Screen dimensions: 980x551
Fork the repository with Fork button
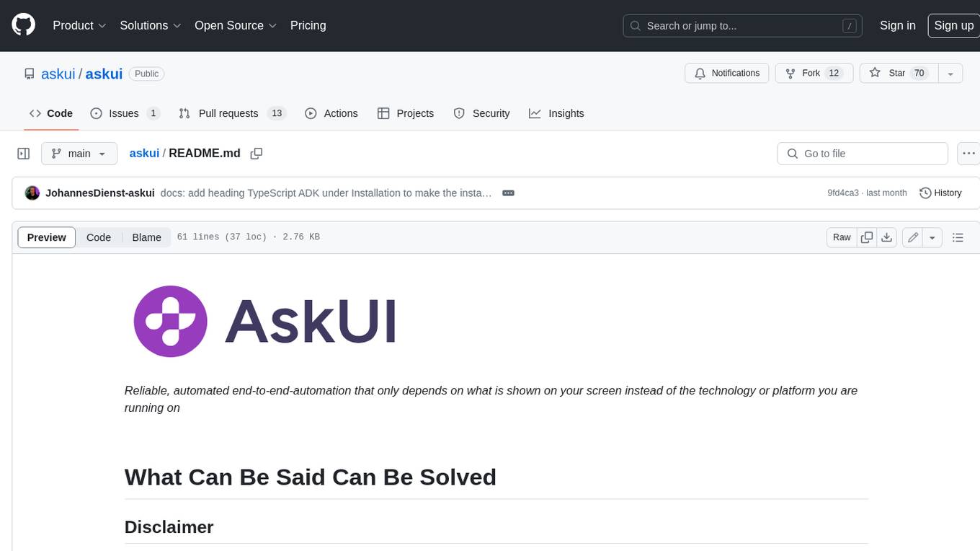click(x=814, y=74)
